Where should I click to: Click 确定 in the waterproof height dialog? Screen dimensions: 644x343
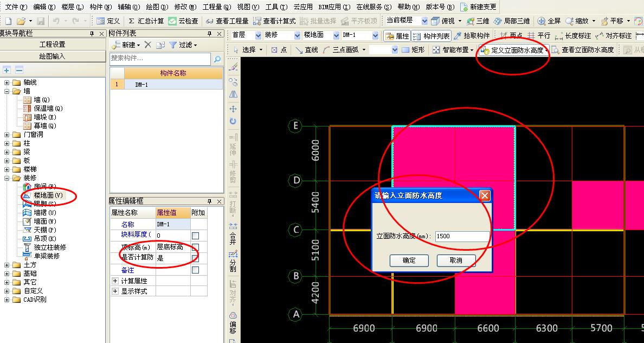pyautogui.click(x=409, y=261)
